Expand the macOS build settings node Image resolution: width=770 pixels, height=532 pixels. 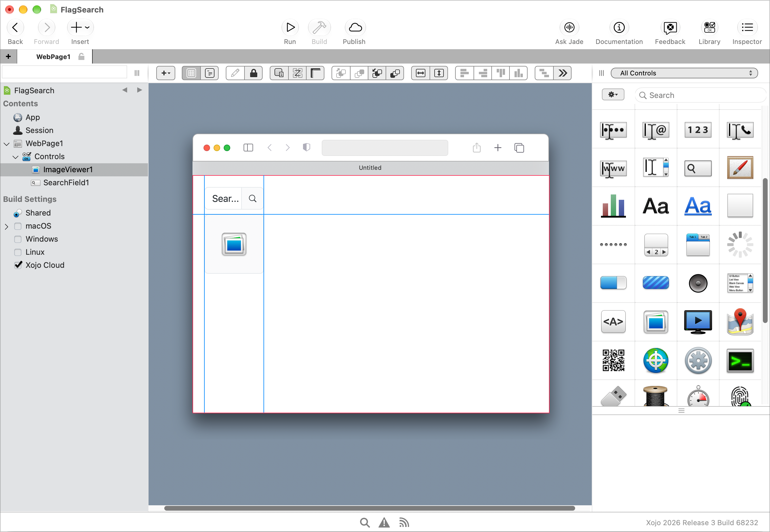(x=6, y=227)
